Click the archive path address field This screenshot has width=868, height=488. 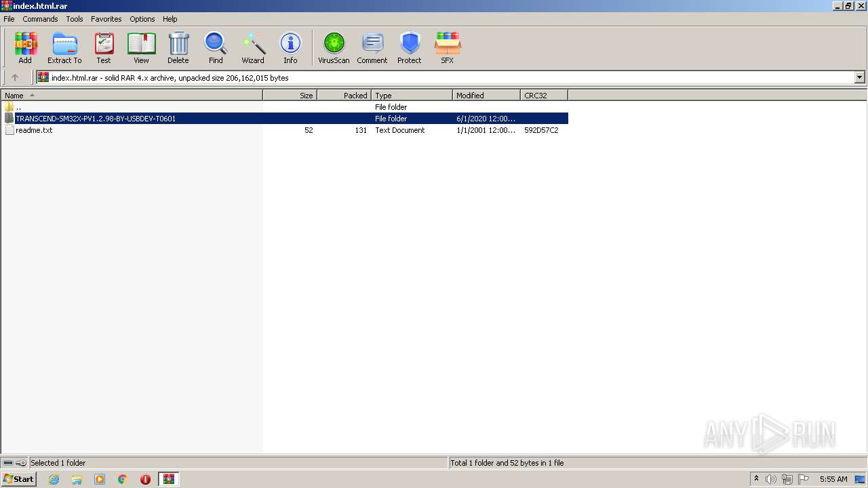click(x=446, y=77)
